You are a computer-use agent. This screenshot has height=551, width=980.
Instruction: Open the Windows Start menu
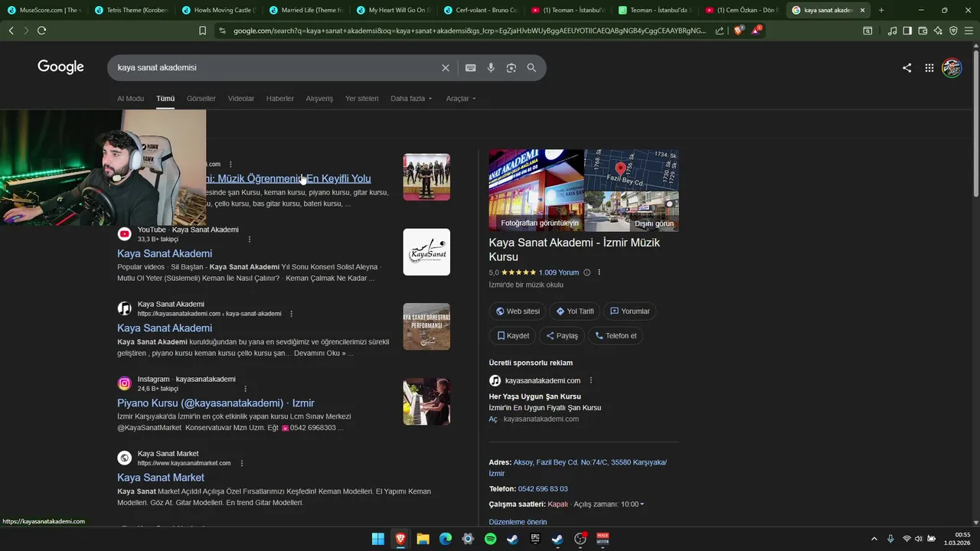point(378,539)
